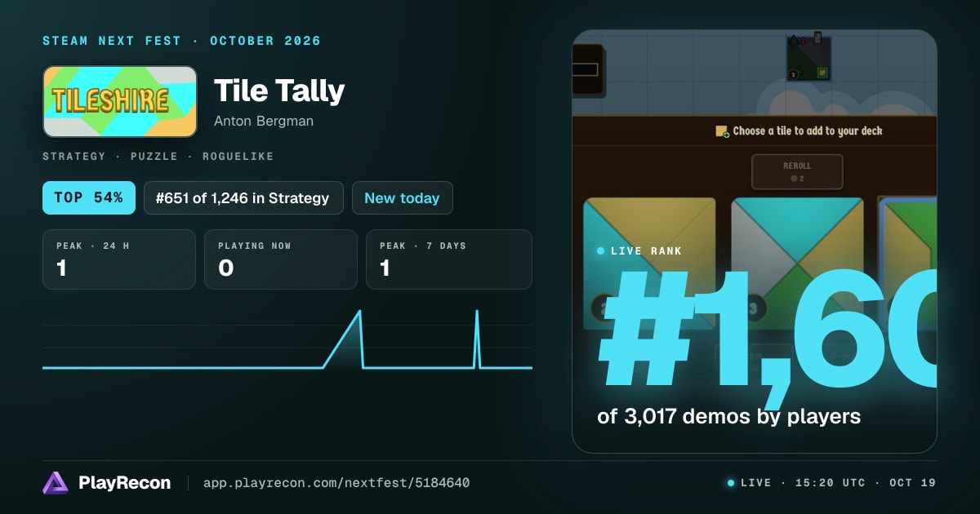The width and height of the screenshot is (980, 514).
Task: Click the text of 3,017 demos by players
Action: coord(728,416)
